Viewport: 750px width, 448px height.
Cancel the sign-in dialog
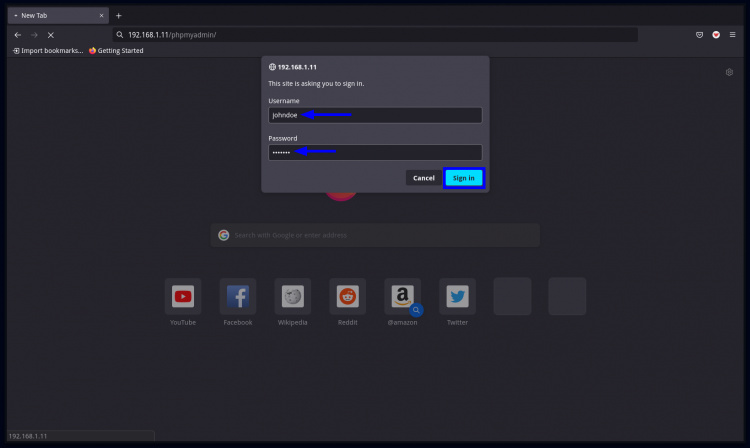tap(423, 178)
